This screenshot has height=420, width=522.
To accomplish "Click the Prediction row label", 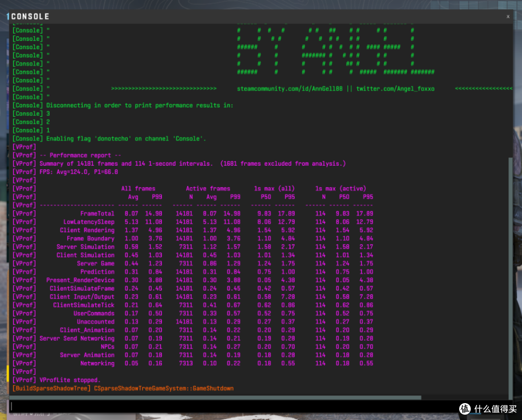I will 97,272.
